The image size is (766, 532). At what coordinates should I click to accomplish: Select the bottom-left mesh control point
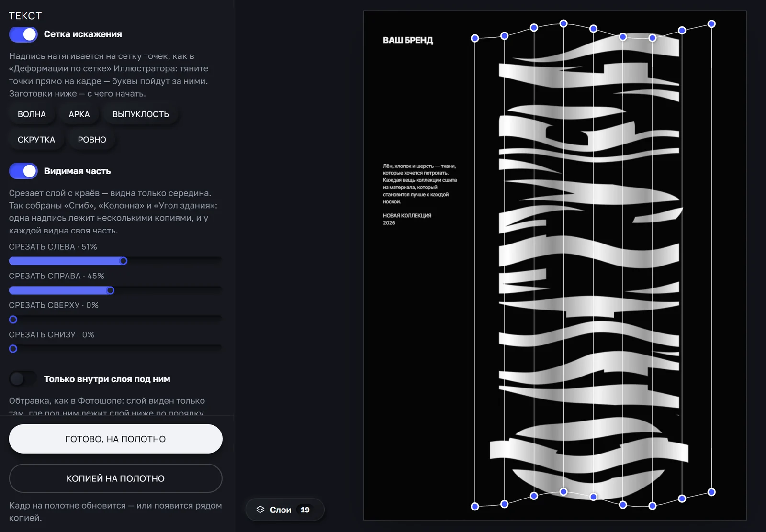pos(475,506)
